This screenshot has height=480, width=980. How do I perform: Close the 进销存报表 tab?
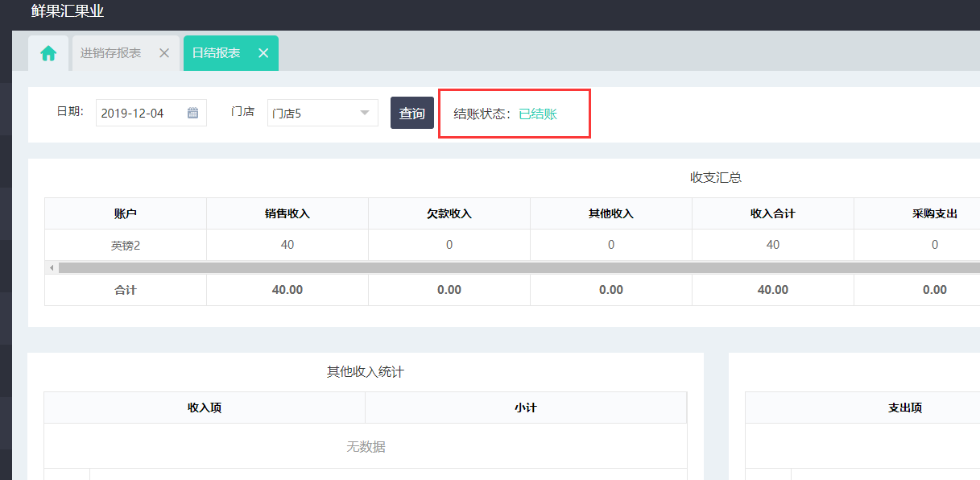[x=164, y=53]
